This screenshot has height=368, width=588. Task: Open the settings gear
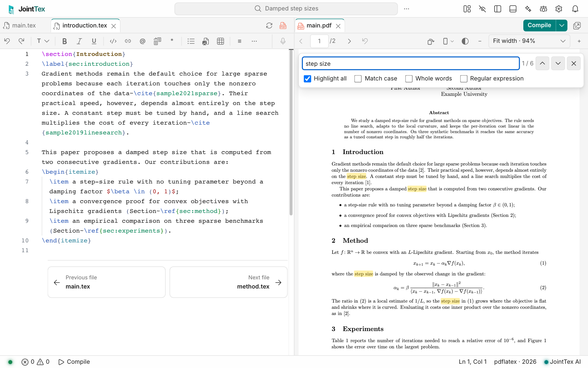[559, 9]
